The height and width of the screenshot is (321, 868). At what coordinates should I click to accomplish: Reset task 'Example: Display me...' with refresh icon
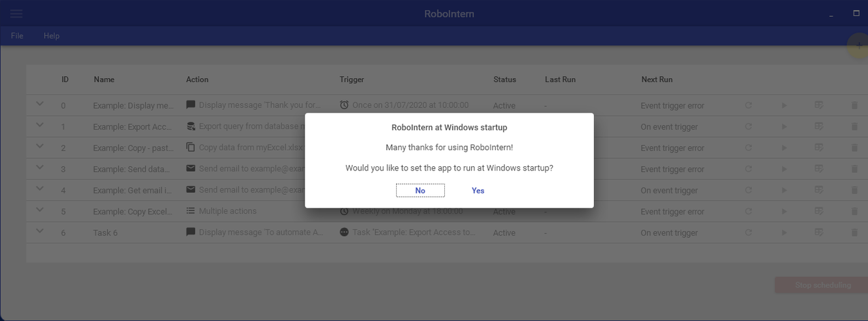748,105
